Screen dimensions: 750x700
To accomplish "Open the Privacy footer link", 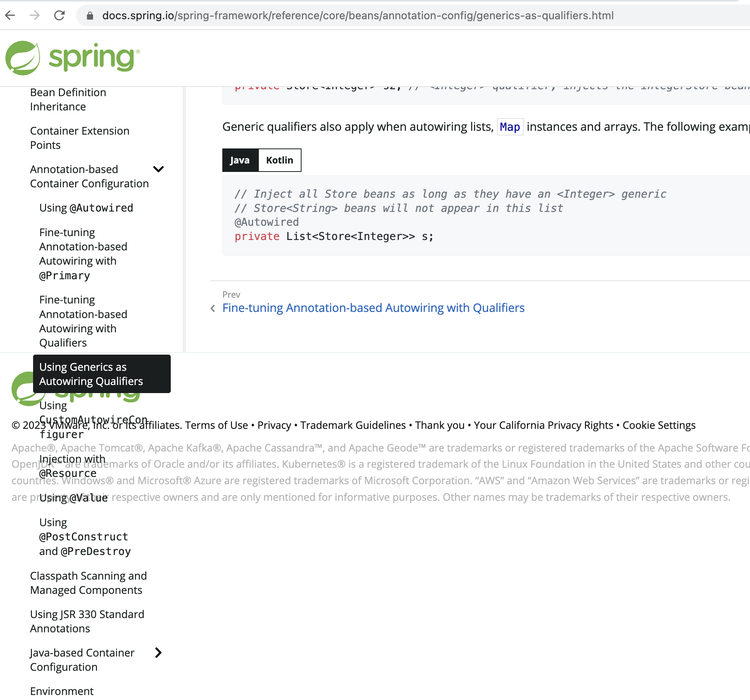I will click(x=274, y=425).
